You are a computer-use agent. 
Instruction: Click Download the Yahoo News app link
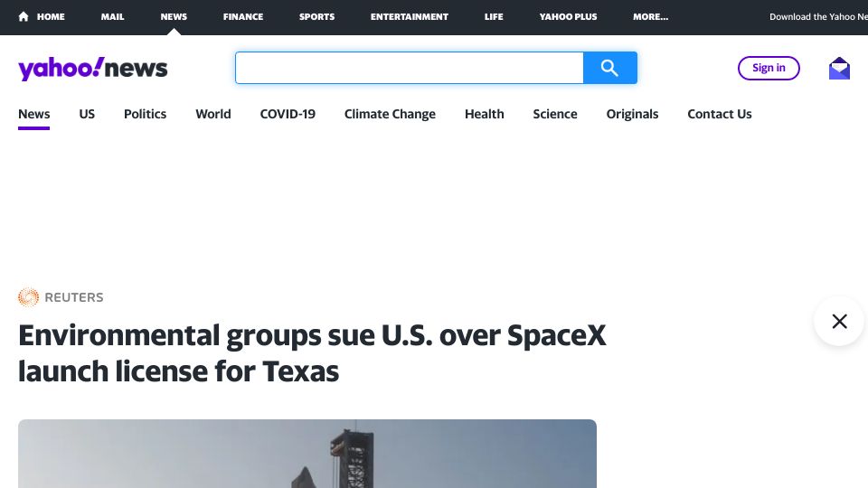818,16
